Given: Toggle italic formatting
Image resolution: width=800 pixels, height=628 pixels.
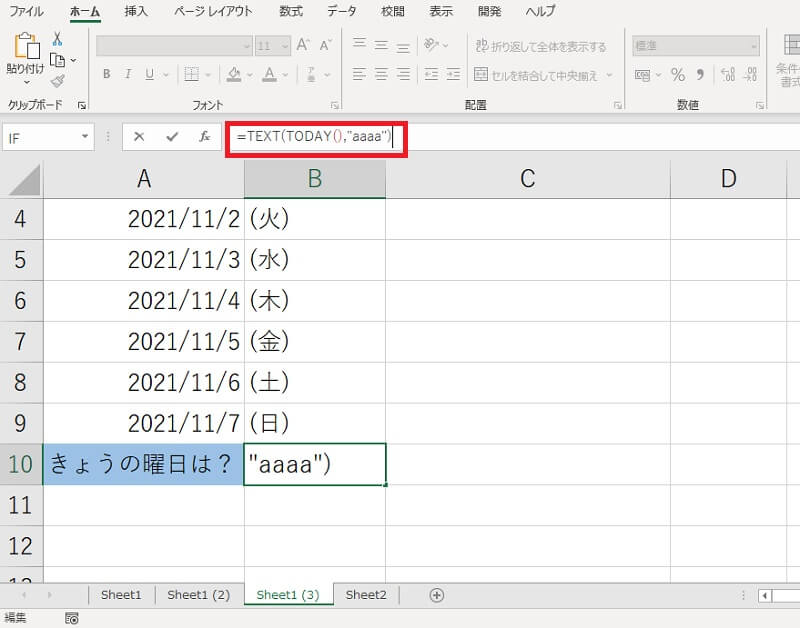Looking at the screenshot, I should point(126,74).
